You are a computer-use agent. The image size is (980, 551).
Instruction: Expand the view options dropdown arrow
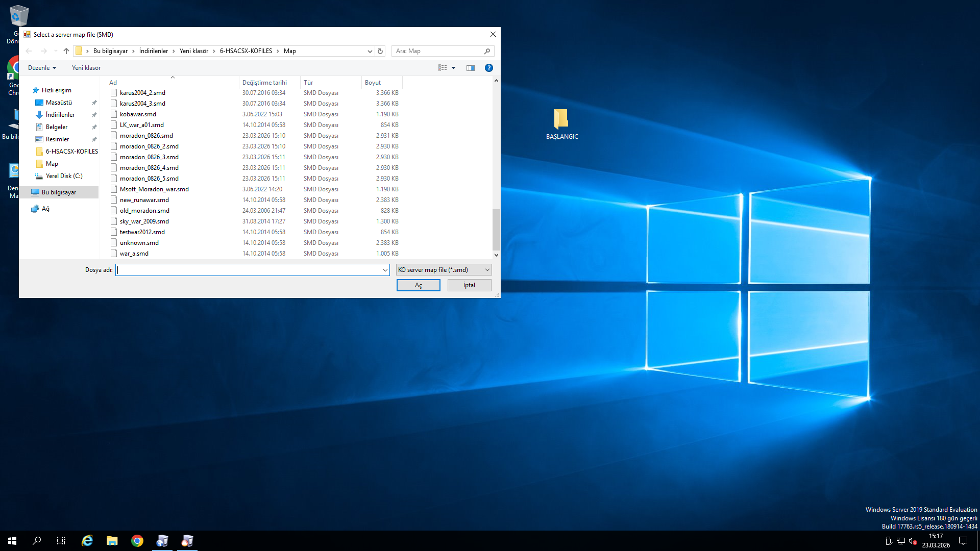coord(453,68)
